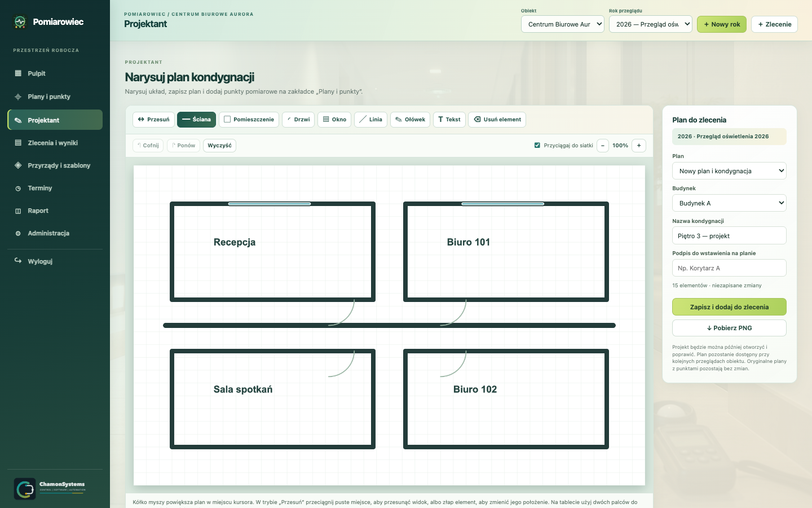Choose the Usuń element tool

tap(497, 120)
